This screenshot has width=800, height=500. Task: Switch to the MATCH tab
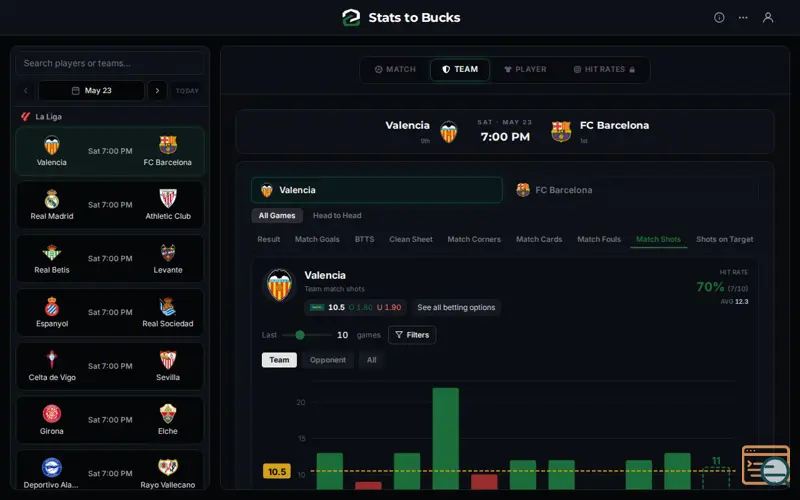pyautogui.click(x=395, y=69)
